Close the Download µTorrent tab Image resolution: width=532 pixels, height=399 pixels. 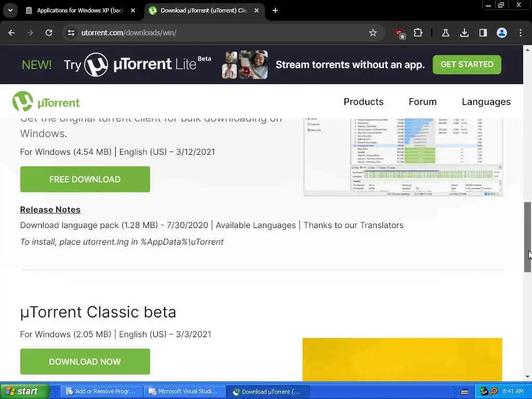coord(257,10)
